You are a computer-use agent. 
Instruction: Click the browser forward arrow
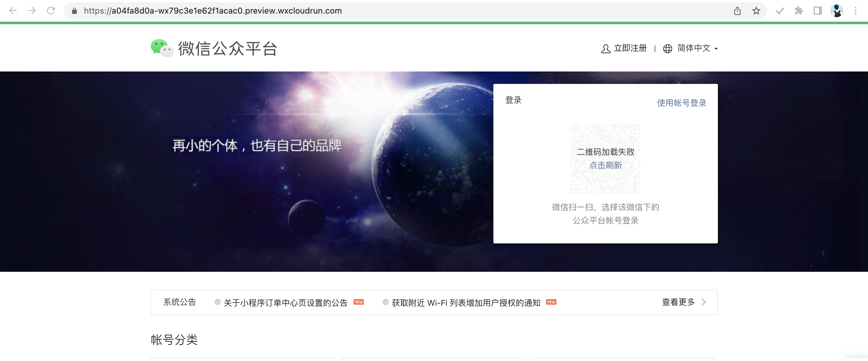tap(32, 11)
